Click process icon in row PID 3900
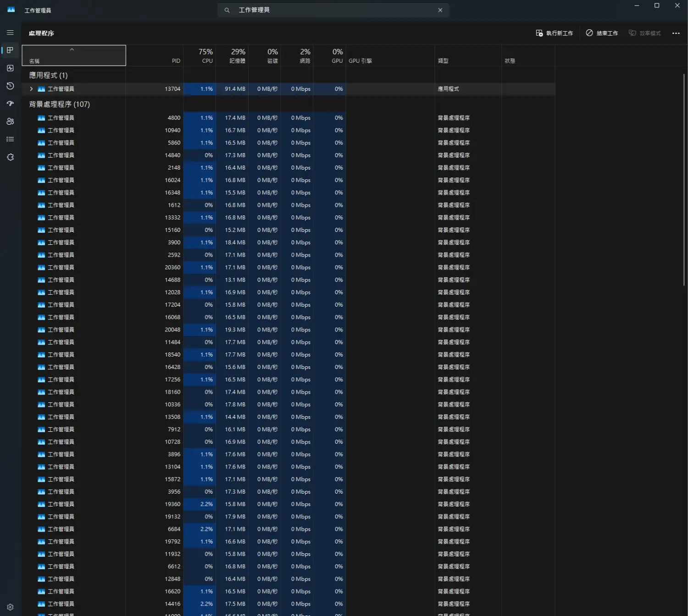This screenshot has height=616, width=688. coord(41,242)
